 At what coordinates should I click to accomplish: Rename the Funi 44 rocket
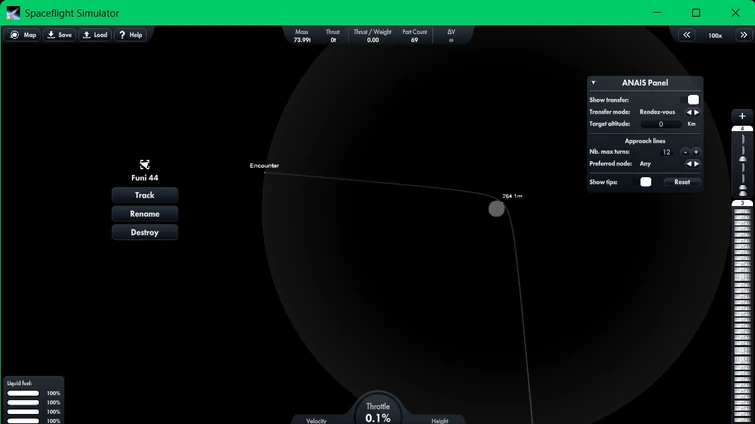click(x=144, y=214)
